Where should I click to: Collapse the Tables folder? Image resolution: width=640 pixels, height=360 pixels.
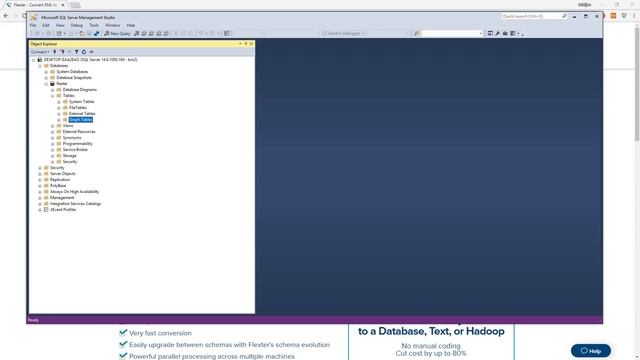coord(53,96)
